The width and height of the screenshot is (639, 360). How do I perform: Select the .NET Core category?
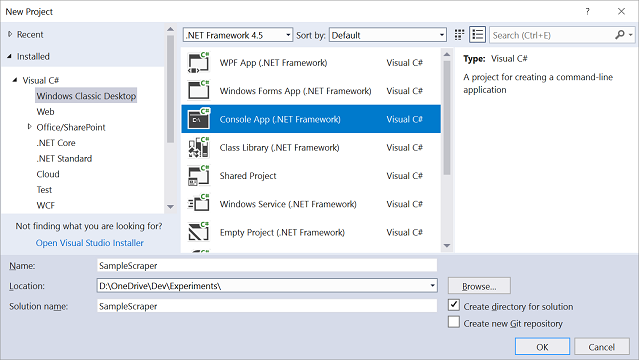click(56, 143)
